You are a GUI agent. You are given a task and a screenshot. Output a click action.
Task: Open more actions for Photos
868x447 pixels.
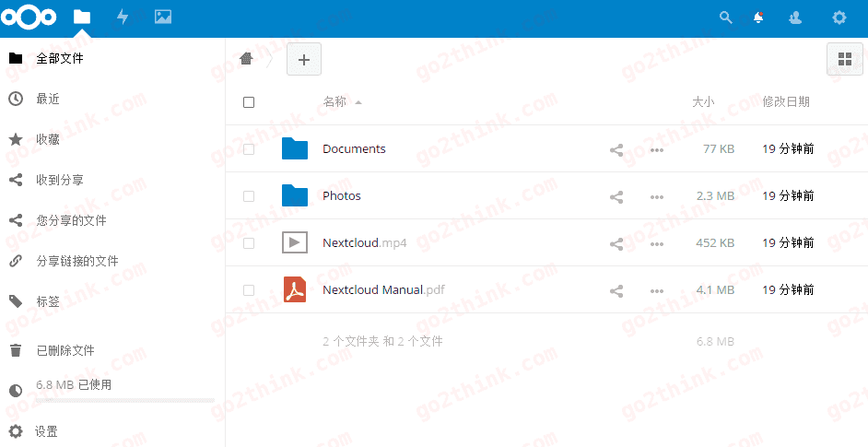[x=657, y=197]
